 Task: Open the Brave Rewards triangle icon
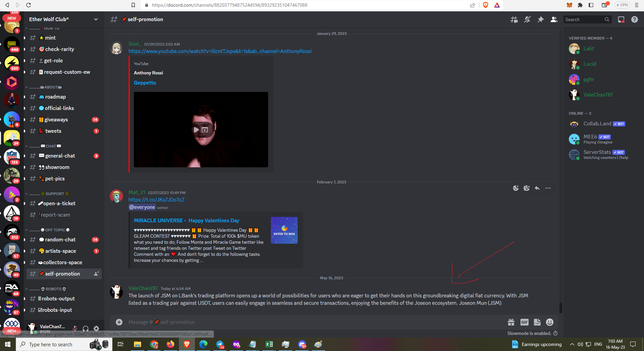point(497,5)
